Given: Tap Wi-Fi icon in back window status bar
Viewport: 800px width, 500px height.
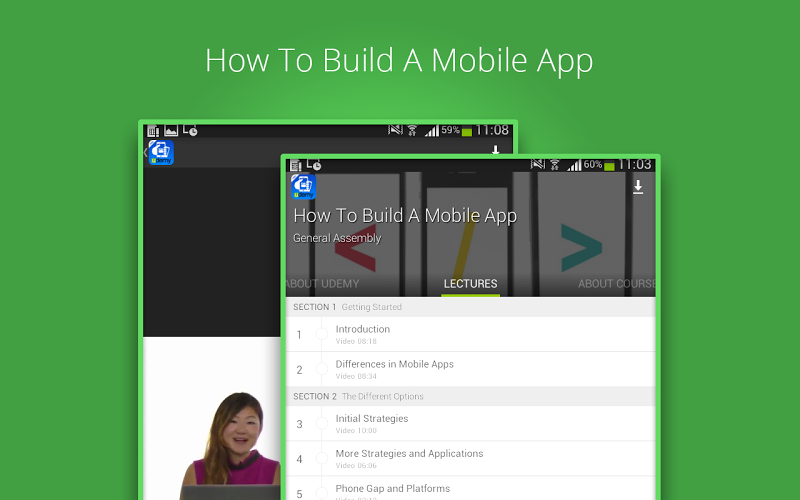Looking at the screenshot, I should (412, 130).
